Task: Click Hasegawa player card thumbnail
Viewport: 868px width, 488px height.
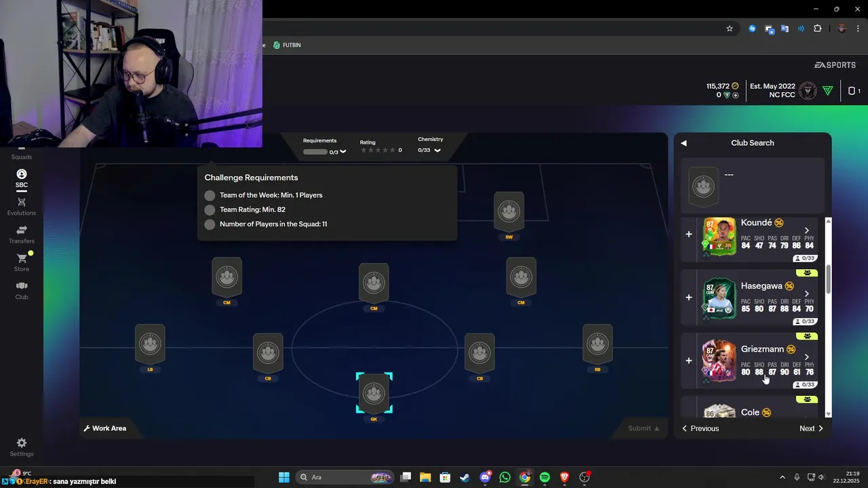Action: (719, 299)
